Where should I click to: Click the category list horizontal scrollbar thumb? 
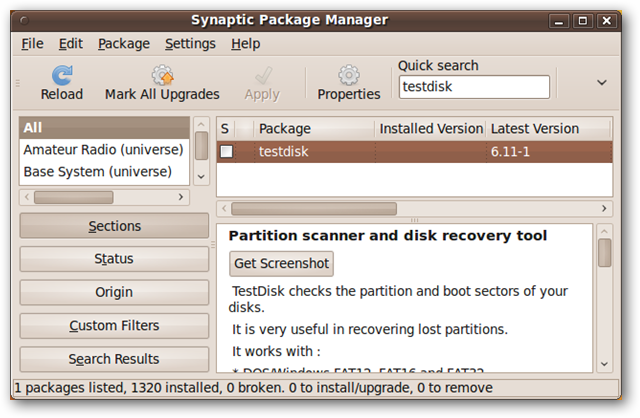(74, 198)
